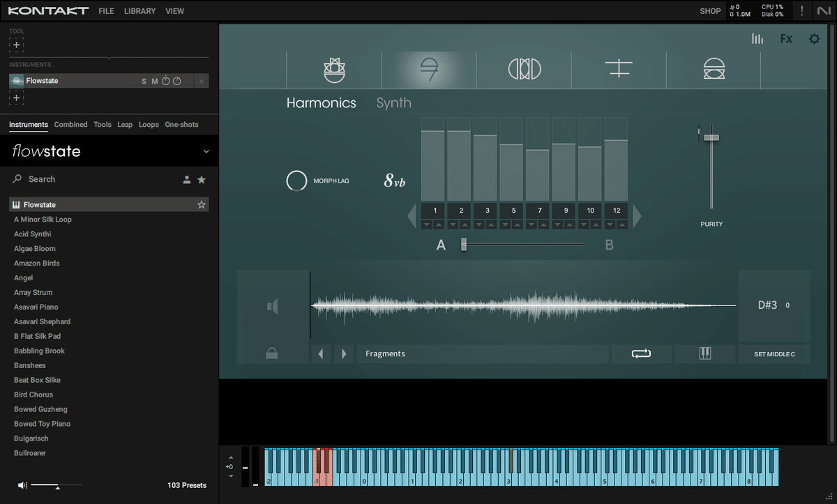Screen dimensions: 837x504
Task: Increase harmonic 7 with its up arrow
Action: (543, 224)
